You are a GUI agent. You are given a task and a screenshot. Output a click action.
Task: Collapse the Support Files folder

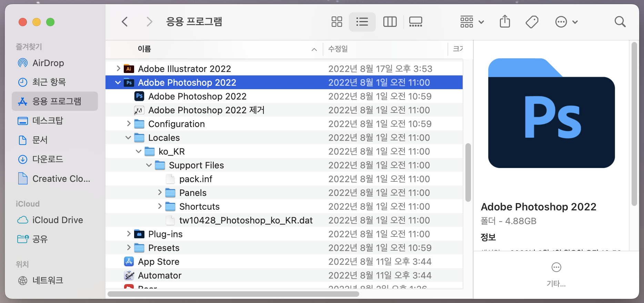point(149,165)
